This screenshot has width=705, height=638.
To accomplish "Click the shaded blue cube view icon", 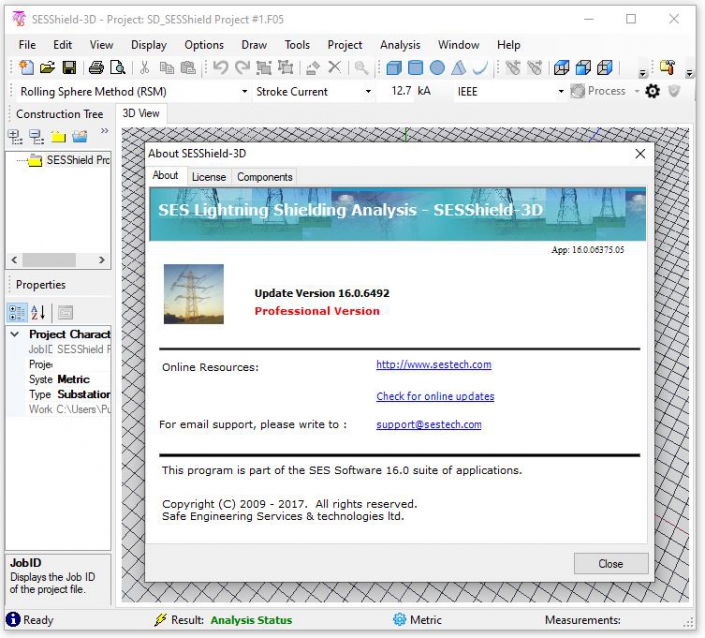I will [583, 67].
